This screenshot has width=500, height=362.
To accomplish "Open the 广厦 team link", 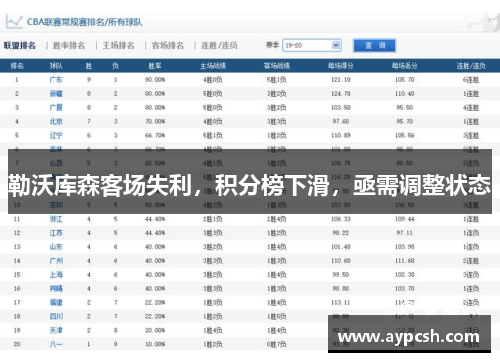I will (56, 107).
